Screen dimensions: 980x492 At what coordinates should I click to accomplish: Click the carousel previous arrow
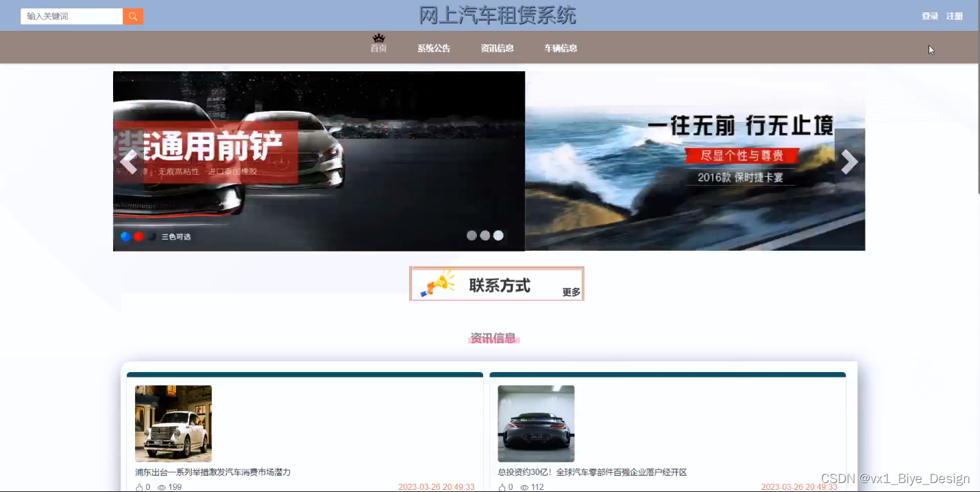click(128, 162)
